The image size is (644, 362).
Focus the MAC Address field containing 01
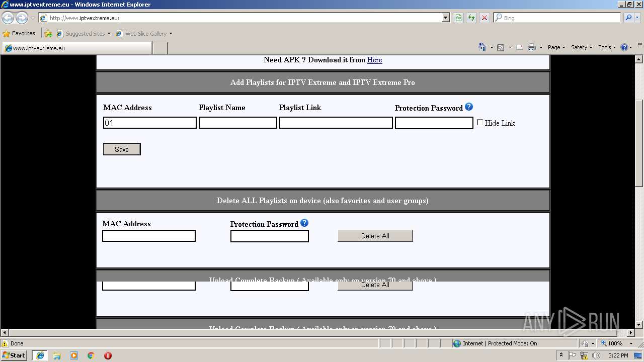[x=150, y=123]
